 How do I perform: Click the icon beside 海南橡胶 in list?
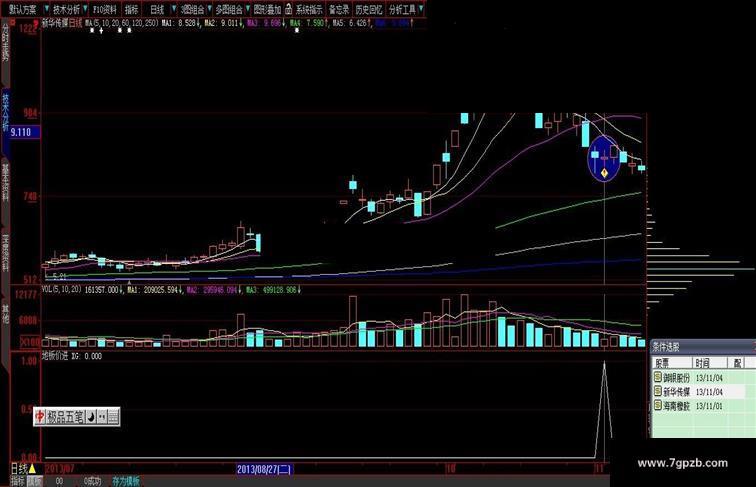(658, 406)
